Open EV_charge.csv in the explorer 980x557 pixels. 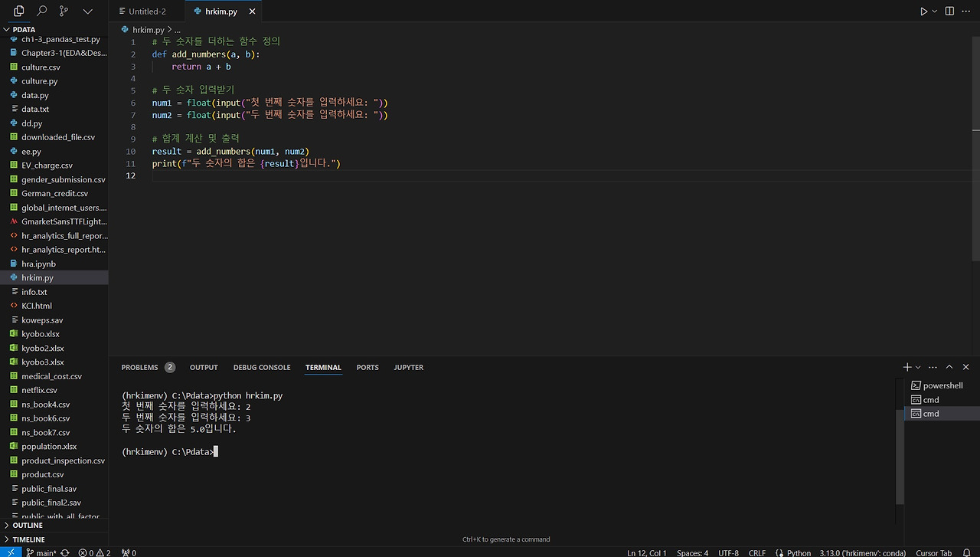coord(54,165)
